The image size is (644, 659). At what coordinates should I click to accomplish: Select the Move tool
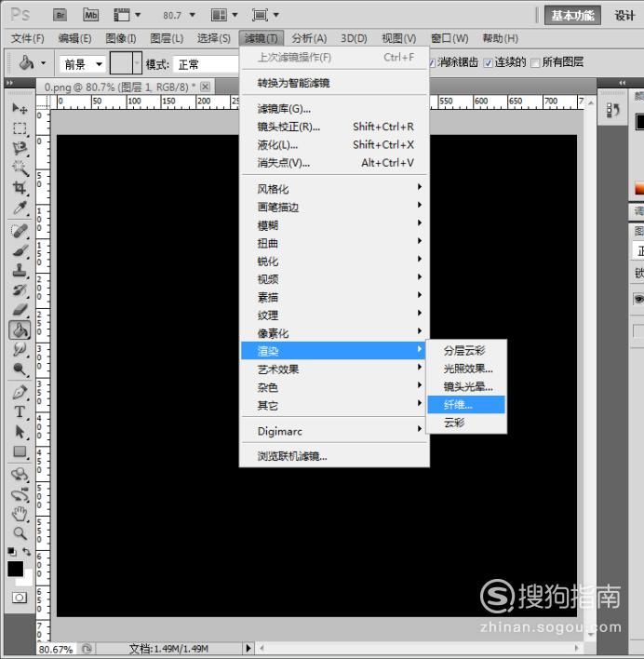(x=20, y=108)
